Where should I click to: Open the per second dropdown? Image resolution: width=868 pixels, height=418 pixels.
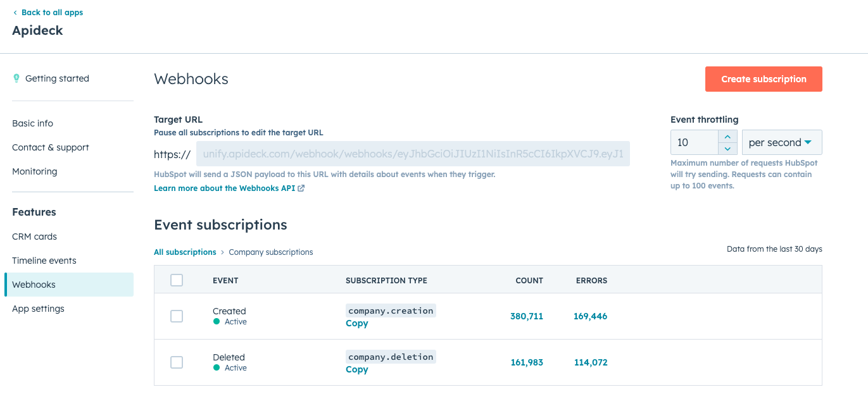(x=782, y=142)
